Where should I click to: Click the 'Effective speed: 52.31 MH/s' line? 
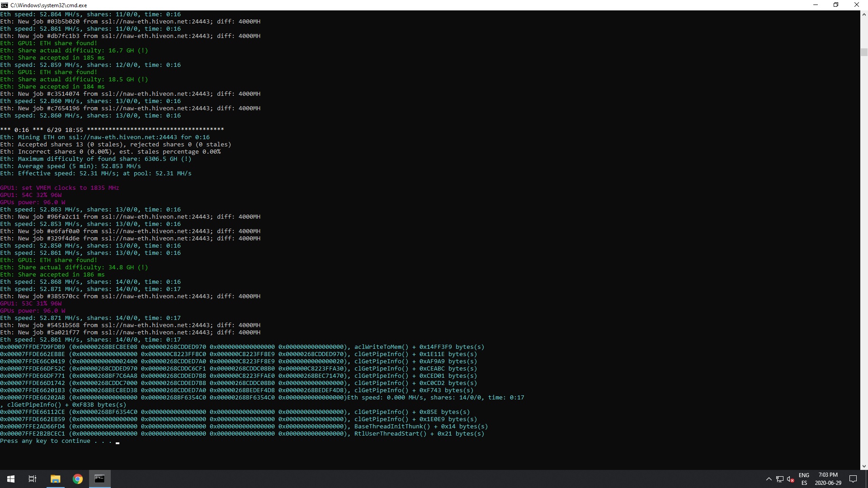click(96, 174)
